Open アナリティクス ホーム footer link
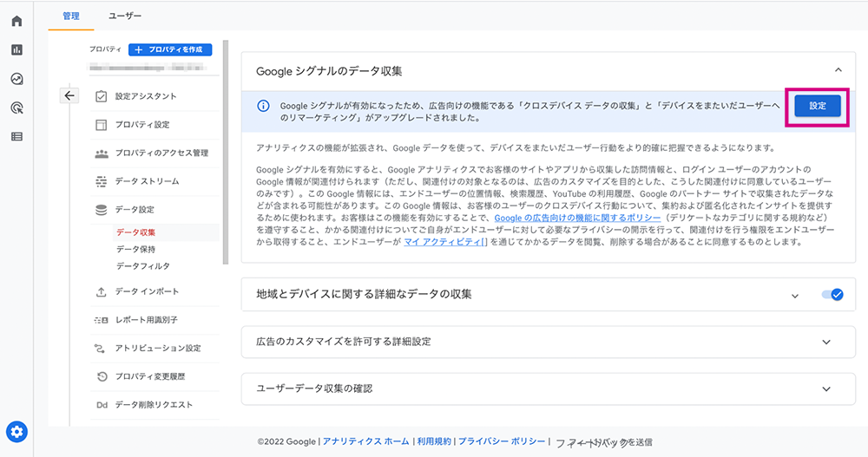Image resolution: width=868 pixels, height=457 pixels. 366,441
